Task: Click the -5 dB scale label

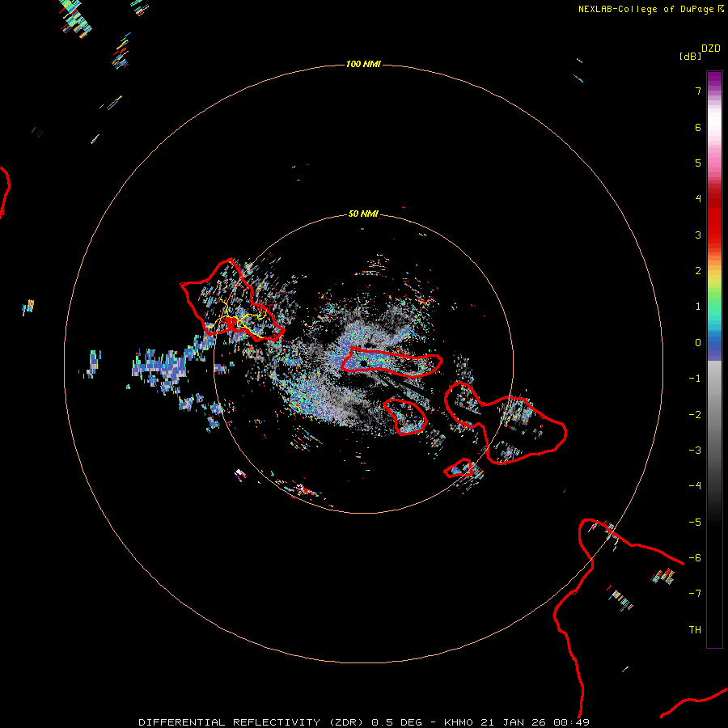Action: 695,523
